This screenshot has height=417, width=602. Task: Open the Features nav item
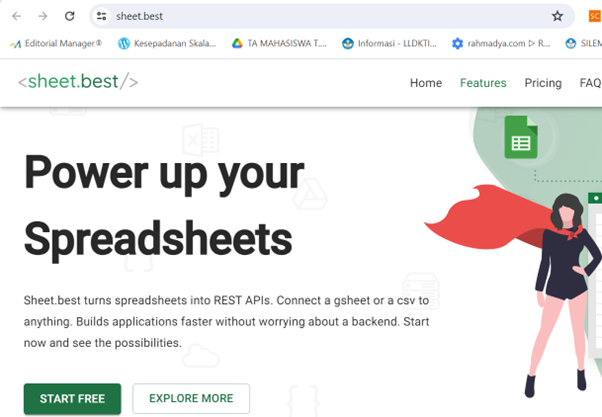click(483, 83)
